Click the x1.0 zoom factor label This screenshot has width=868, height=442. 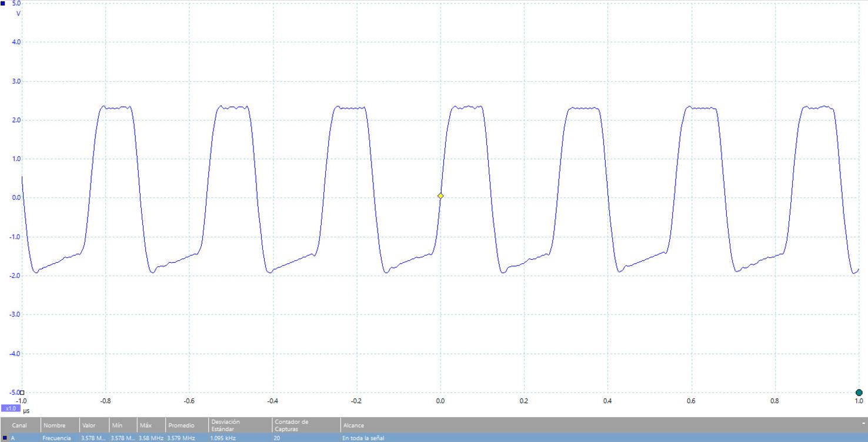10,408
